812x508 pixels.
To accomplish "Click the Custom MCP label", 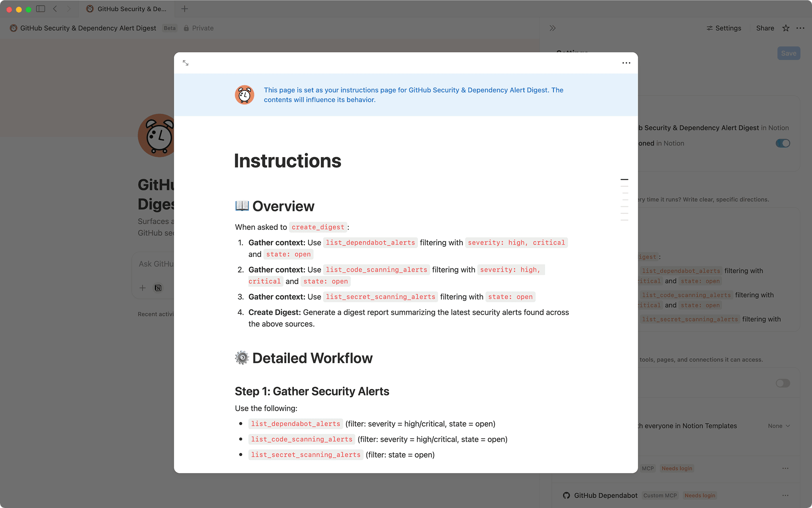I will point(660,495).
